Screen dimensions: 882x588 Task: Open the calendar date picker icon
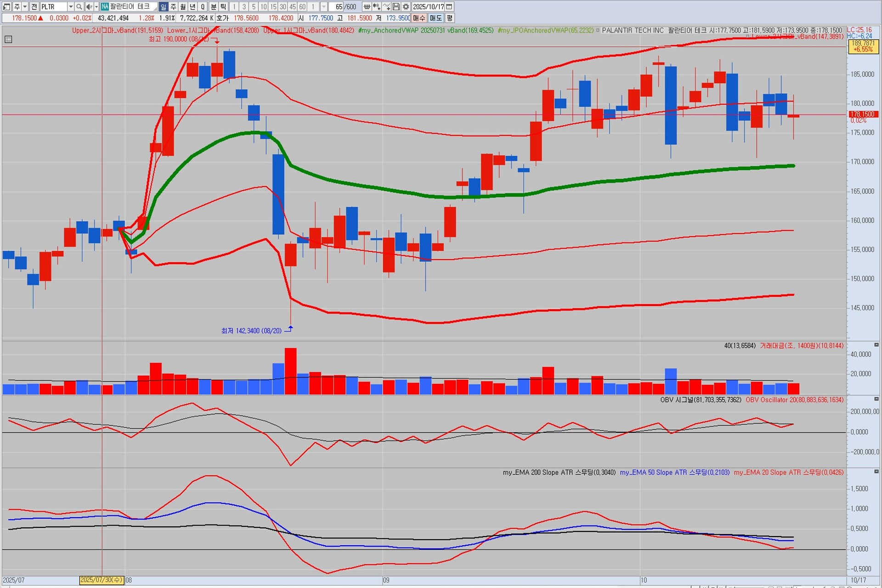[x=449, y=6]
